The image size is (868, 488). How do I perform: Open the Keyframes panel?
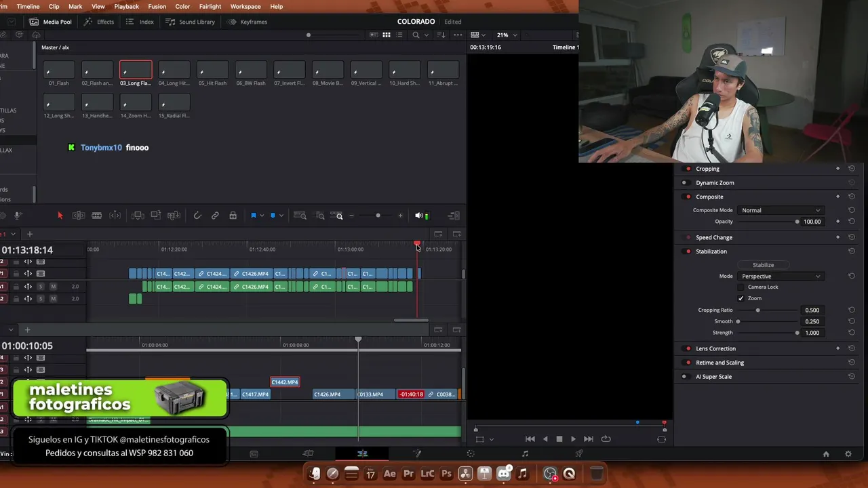(x=248, y=22)
